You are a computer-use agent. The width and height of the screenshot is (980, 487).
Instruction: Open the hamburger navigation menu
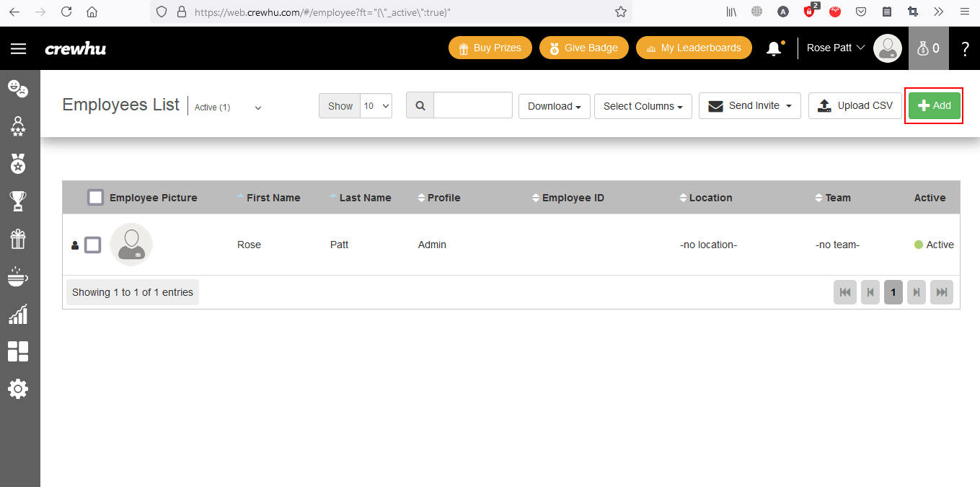coord(18,48)
